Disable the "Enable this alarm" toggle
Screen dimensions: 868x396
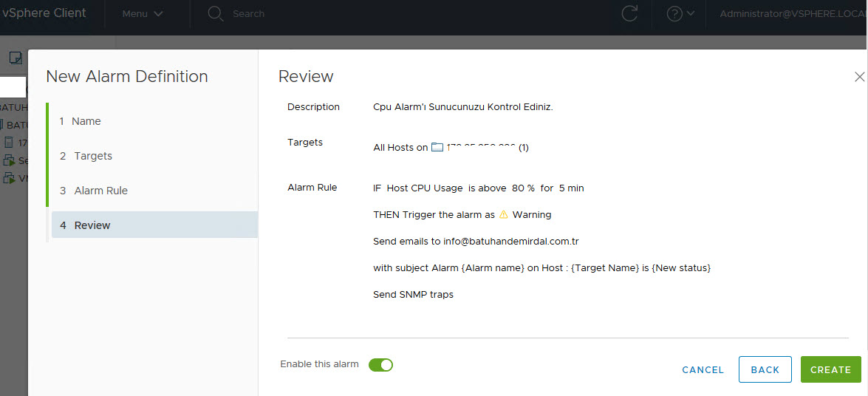point(380,364)
